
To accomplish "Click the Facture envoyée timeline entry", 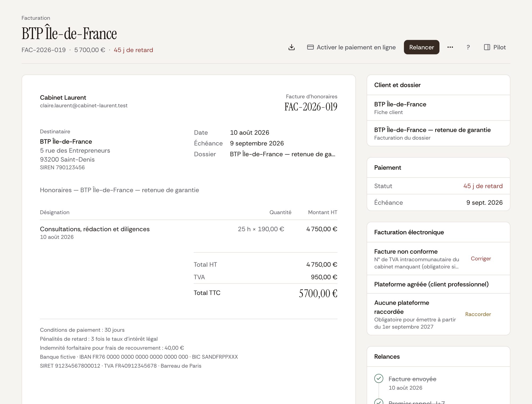I will (412, 383).
